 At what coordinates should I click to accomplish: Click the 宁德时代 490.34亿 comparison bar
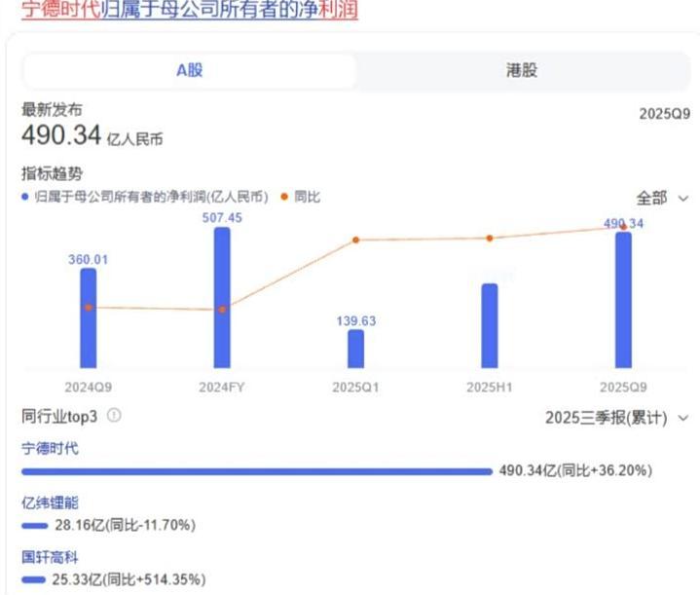[x=257, y=471]
